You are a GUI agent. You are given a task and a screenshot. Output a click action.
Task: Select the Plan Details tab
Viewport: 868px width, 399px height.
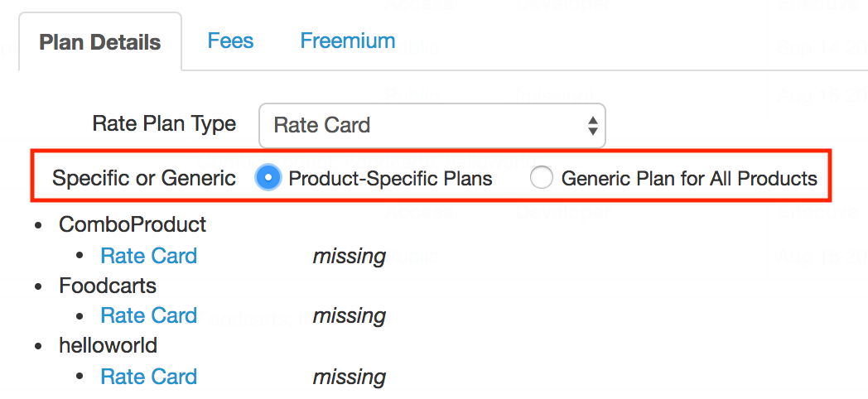click(x=100, y=42)
